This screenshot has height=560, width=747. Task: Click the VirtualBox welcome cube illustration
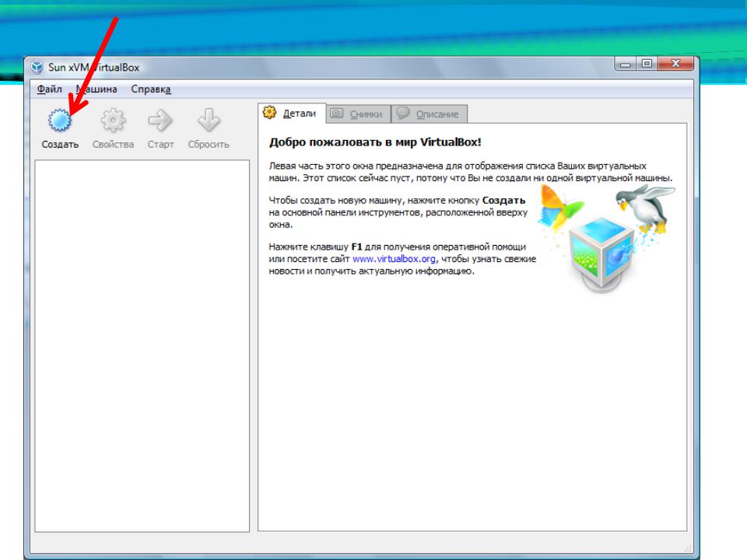tap(602, 254)
